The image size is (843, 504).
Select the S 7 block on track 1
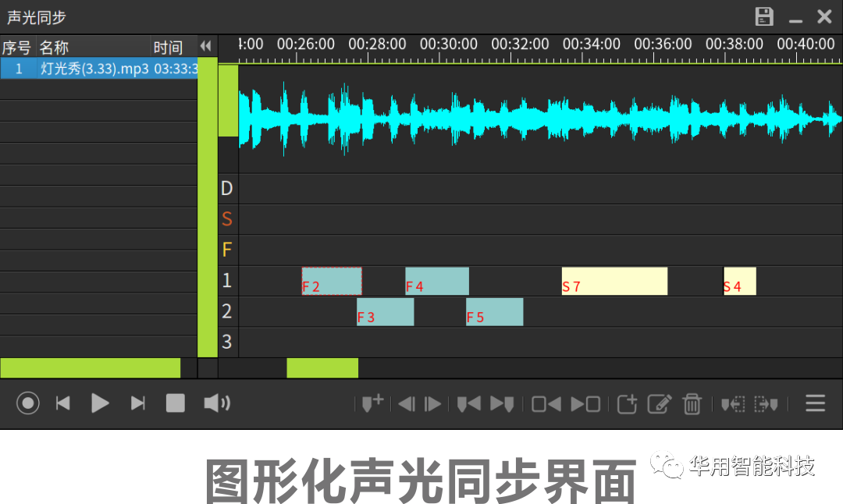614,281
